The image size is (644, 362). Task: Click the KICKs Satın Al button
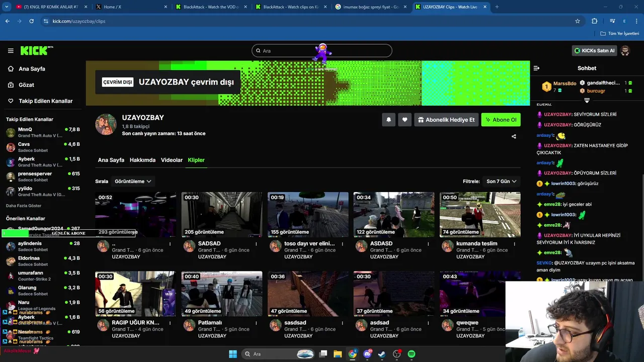click(594, 51)
